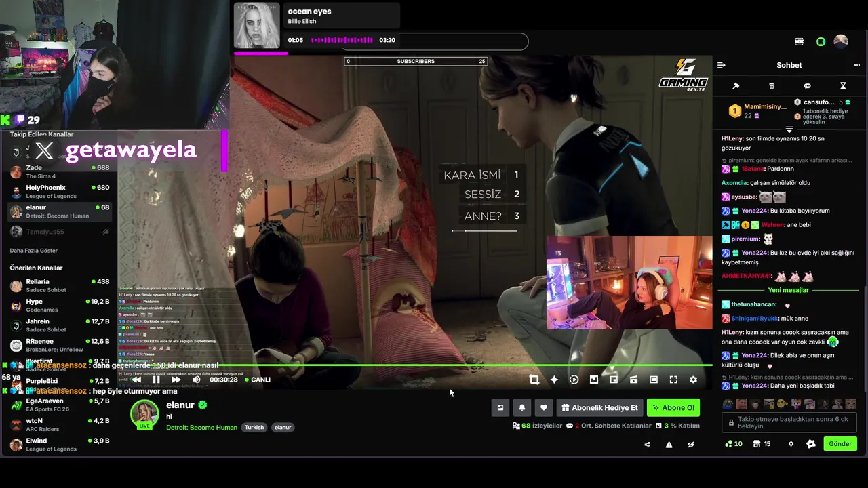Screen dimensions: 868x488
Task: Seek within the ocean eyes music waveform
Action: (342, 40)
